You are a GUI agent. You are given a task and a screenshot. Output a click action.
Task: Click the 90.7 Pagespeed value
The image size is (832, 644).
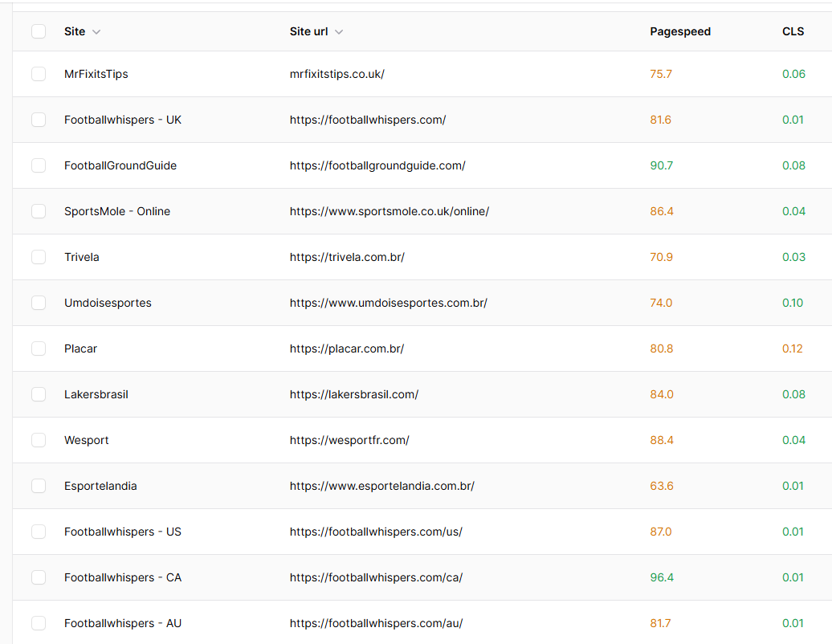click(x=661, y=165)
